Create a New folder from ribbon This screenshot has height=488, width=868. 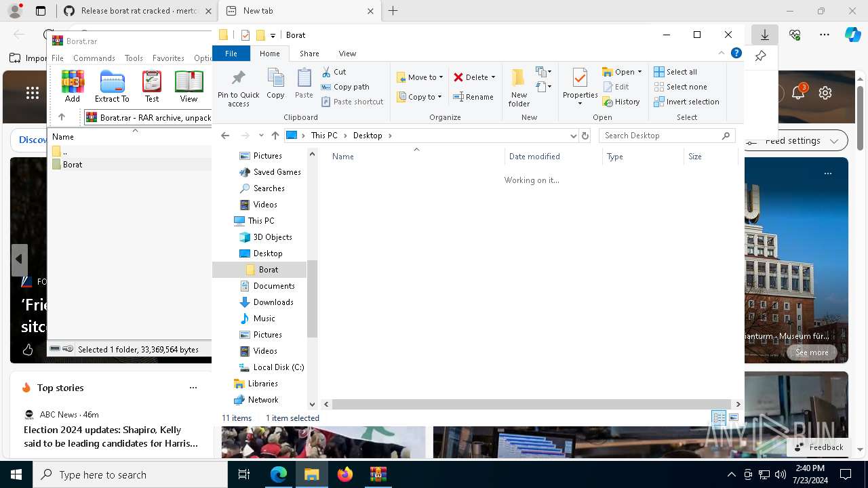point(519,87)
